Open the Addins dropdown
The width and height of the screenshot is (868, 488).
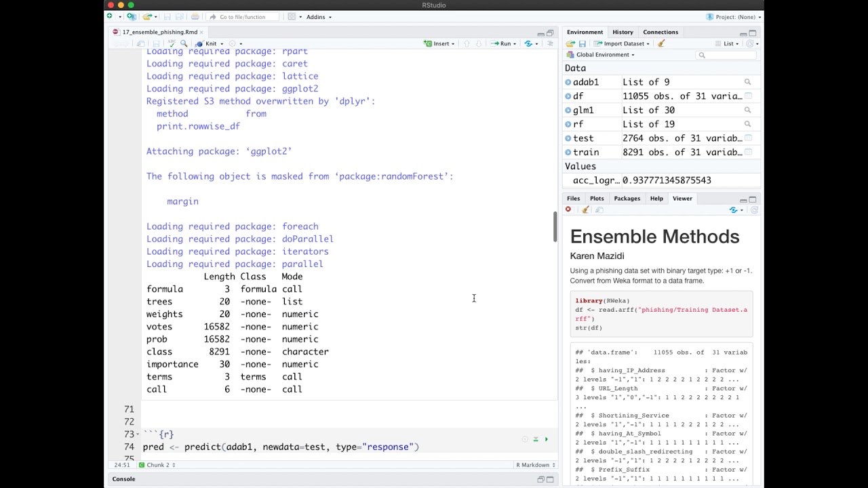pyautogui.click(x=318, y=17)
